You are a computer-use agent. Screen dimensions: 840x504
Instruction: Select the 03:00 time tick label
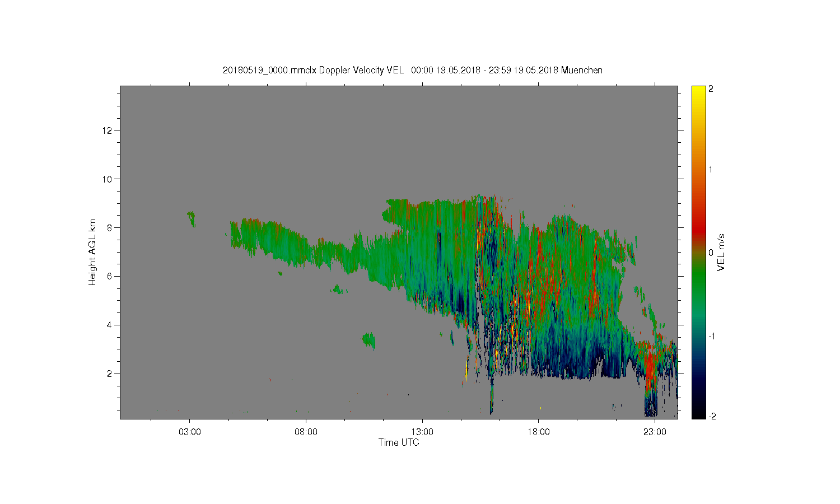(190, 432)
